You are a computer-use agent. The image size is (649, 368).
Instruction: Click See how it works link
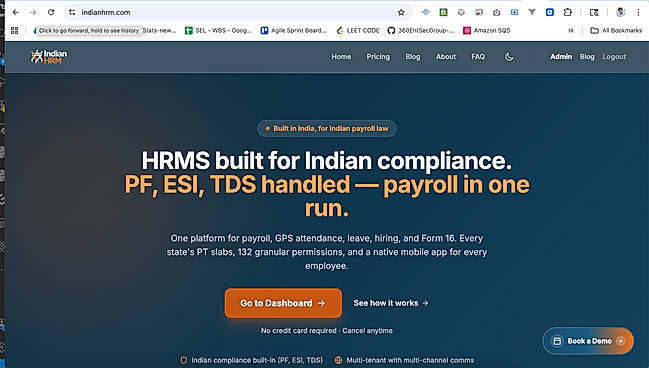(391, 303)
